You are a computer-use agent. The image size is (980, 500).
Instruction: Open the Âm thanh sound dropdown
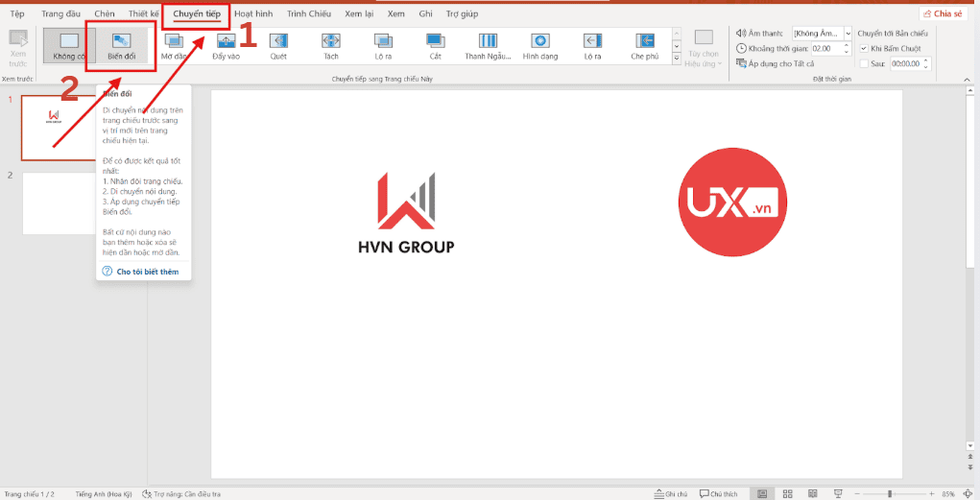(x=847, y=34)
